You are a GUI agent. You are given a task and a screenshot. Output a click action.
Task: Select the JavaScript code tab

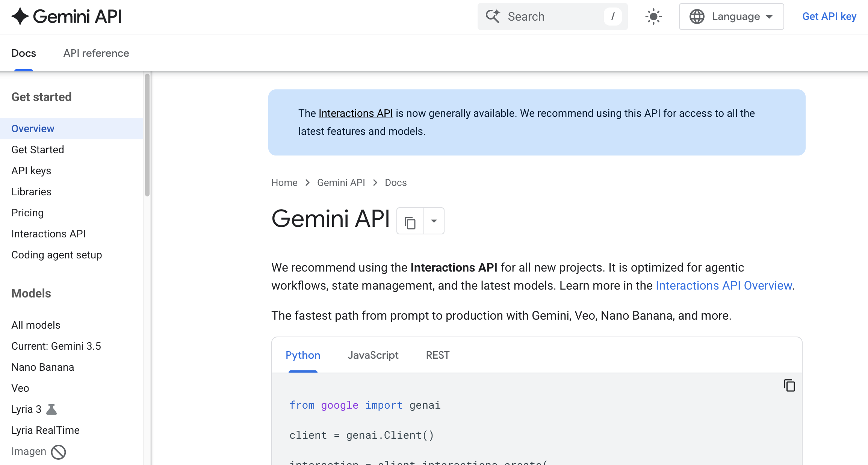click(373, 355)
